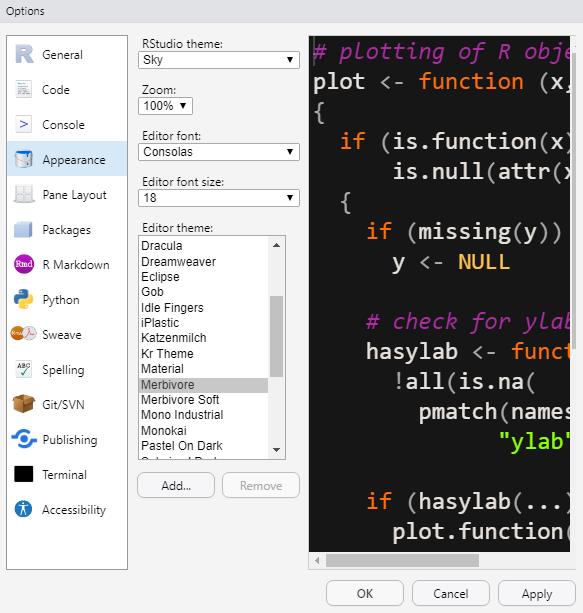This screenshot has width=583, height=613.
Task: Open the Terminal settings section
Action: tap(67, 475)
